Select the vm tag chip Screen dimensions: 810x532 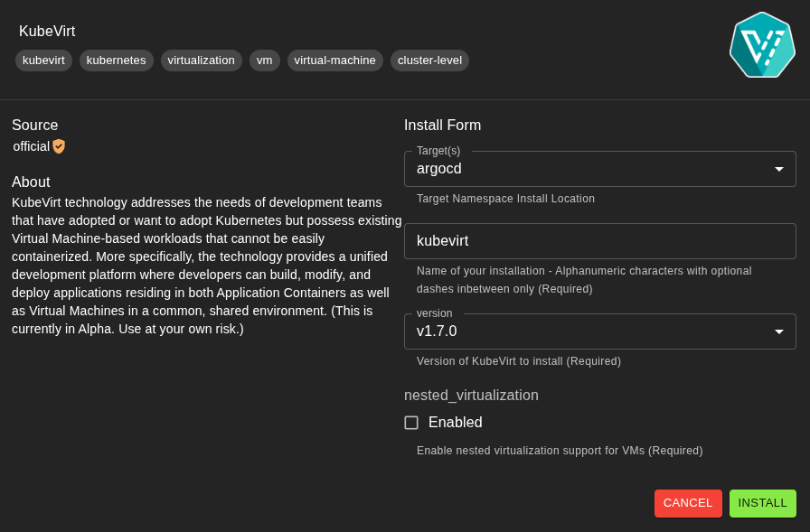(264, 61)
